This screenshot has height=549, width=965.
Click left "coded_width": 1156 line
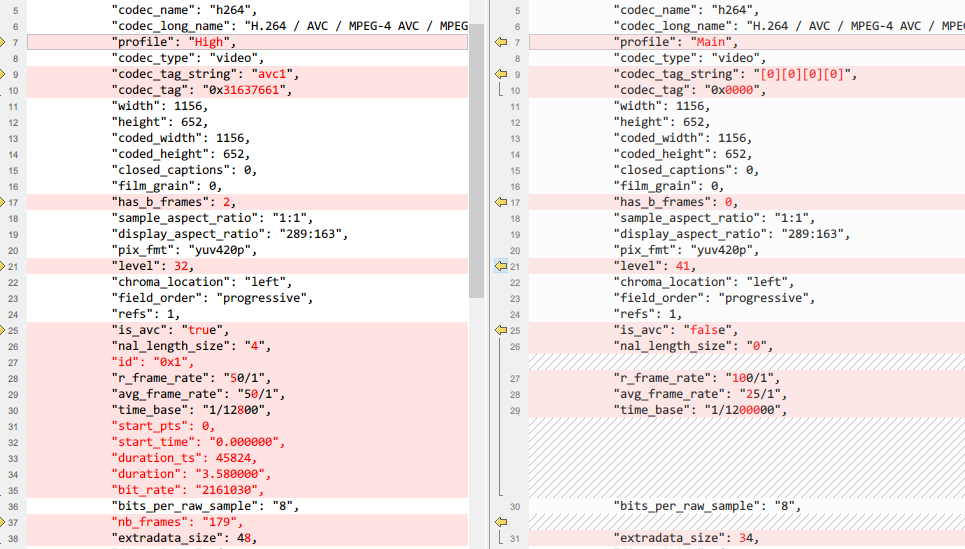[x=247, y=138]
